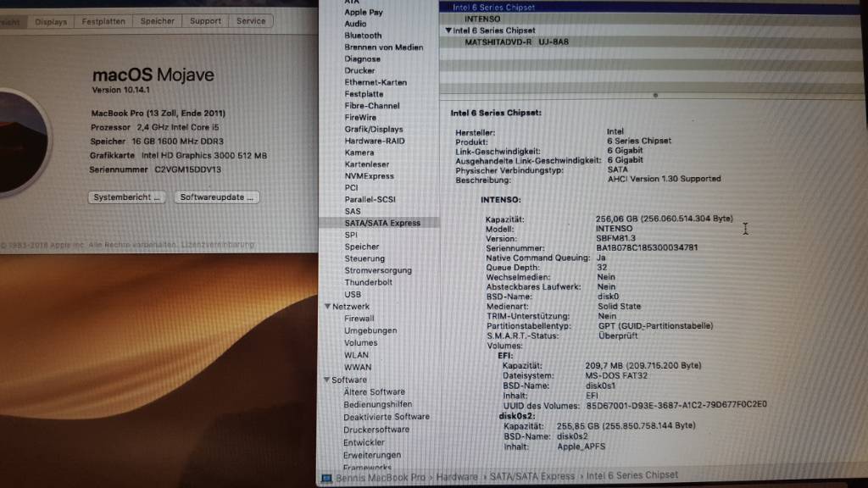Open the Lizenzvereinbarung link

[x=218, y=245]
